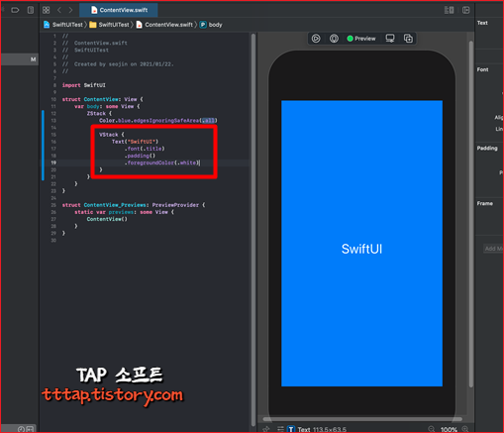Click the code editor vertical scrollbar
504x433 pixels.
253,230
